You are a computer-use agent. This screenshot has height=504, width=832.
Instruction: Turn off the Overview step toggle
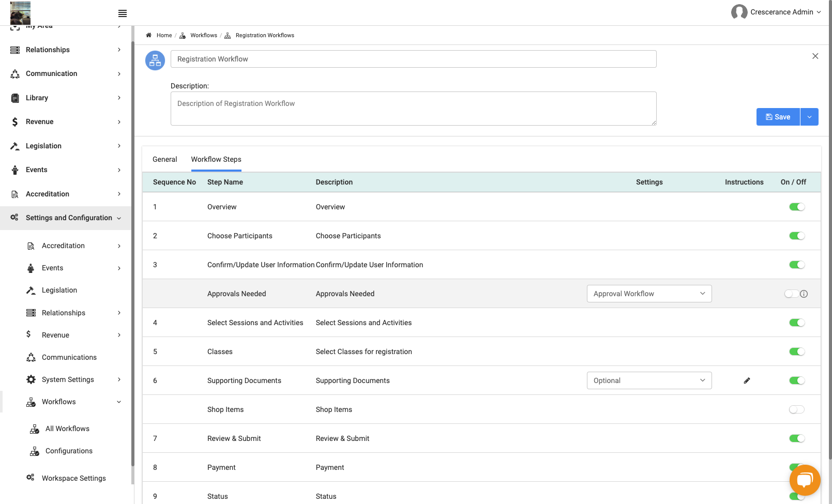[x=797, y=207]
